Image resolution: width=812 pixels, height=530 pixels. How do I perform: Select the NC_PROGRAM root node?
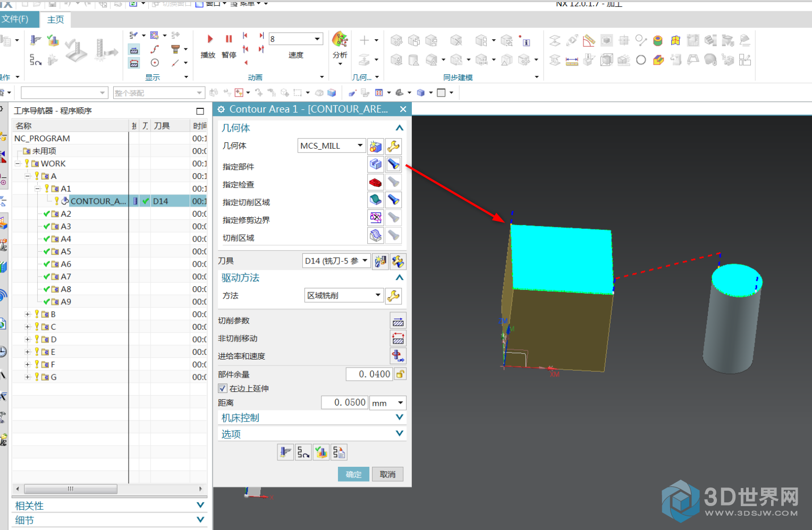(x=42, y=138)
